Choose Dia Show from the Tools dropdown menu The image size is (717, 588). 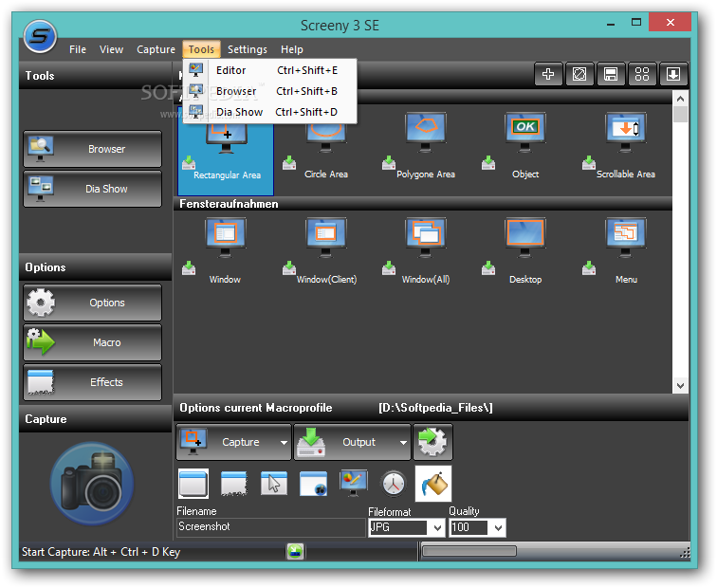269,112
